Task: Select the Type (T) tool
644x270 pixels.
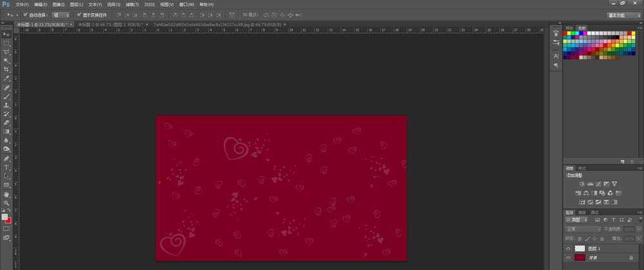Action: pyautogui.click(x=6, y=167)
